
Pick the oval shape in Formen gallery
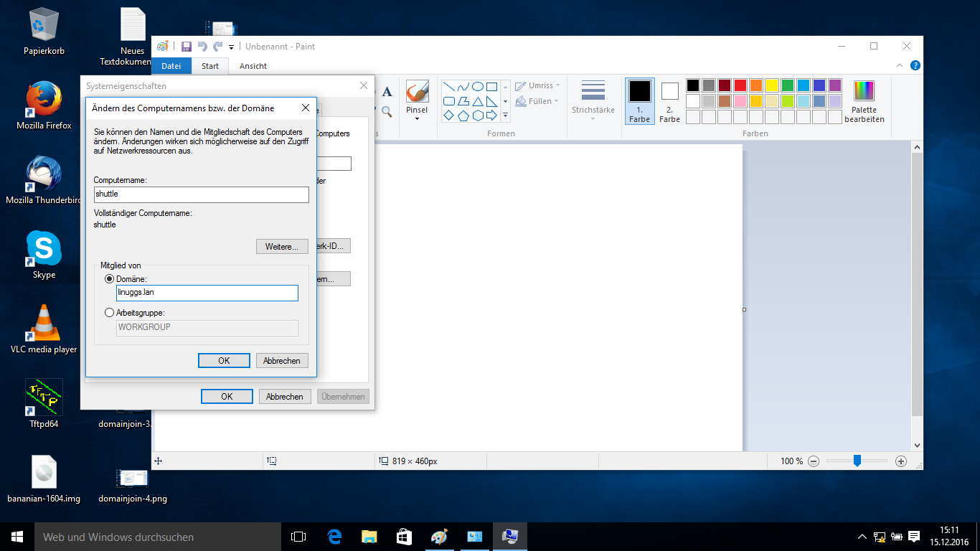[x=477, y=86]
